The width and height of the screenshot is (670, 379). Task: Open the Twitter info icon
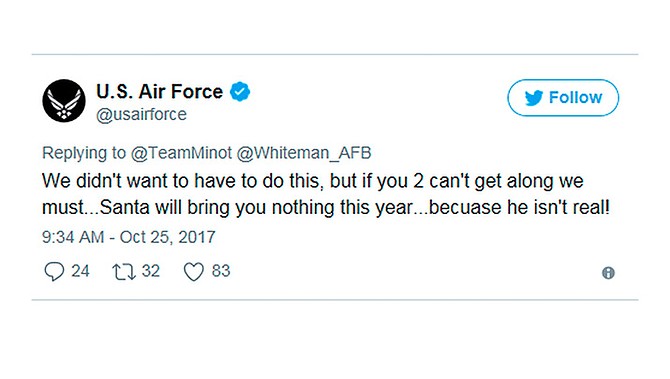coord(608,273)
